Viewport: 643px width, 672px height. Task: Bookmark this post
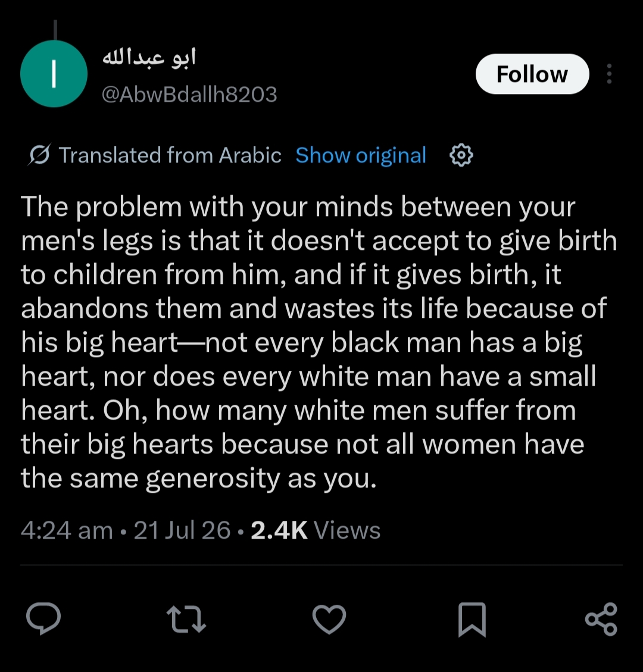472,619
